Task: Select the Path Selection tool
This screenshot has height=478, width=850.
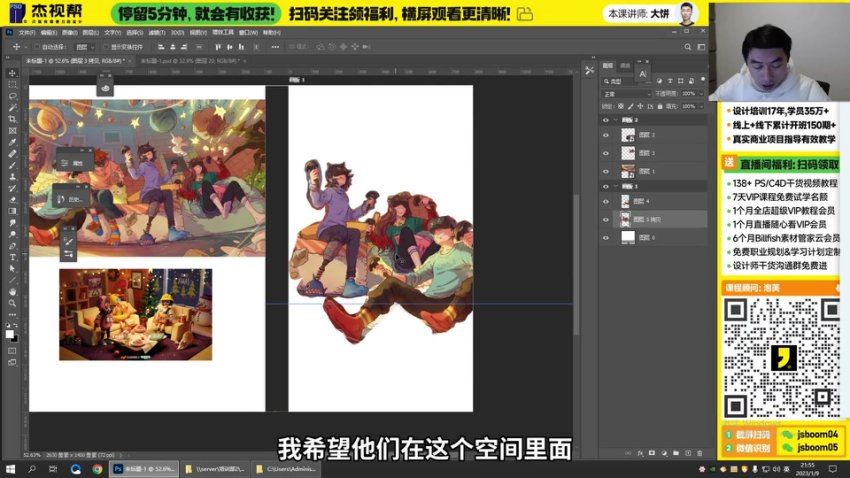Action: pyautogui.click(x=12, y=268)
